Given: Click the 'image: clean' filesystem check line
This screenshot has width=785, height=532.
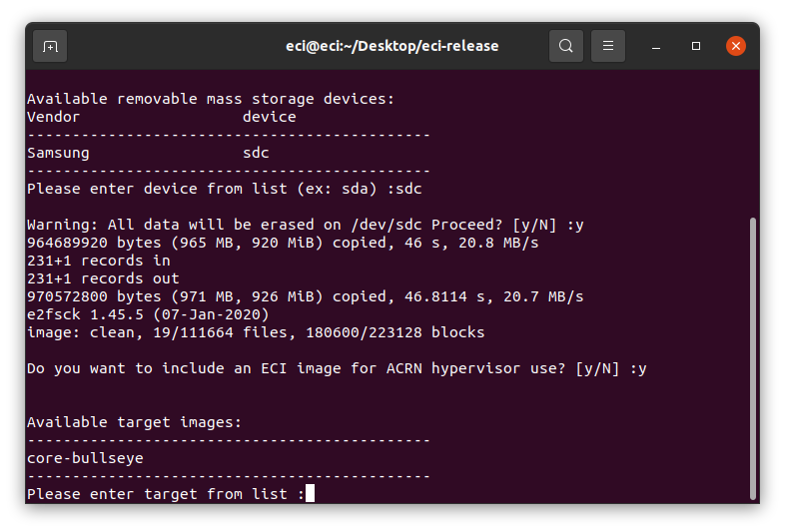Looking at the screenshot, I should click(256, 332).
